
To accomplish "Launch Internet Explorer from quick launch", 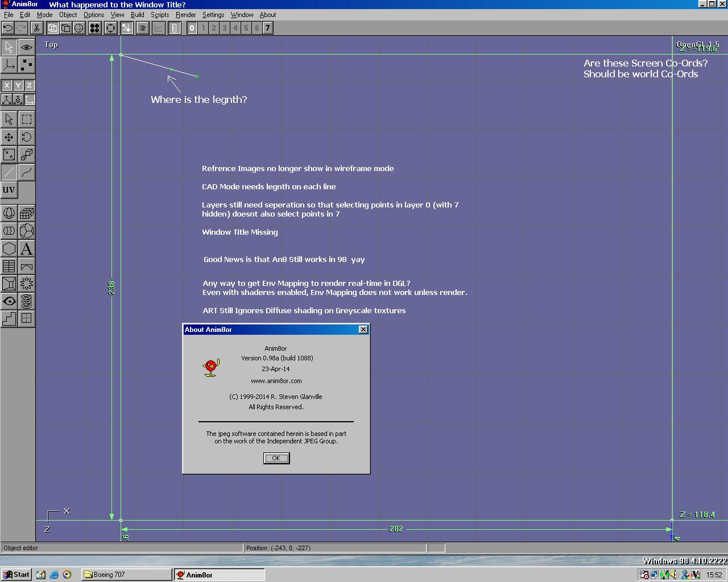I will click(x=54, y=575).
